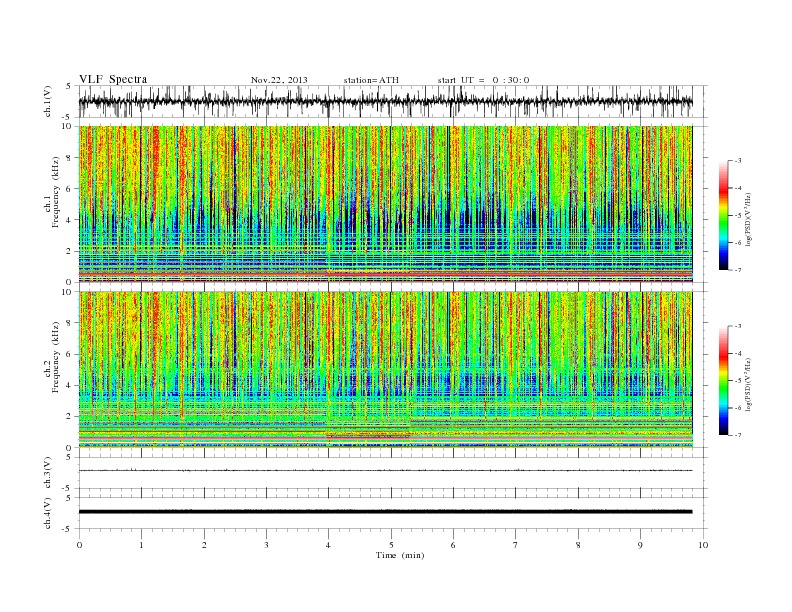Click the "ch.4(V)" axis label
The width and height of the screenshot is (792, 612).
pyautogui.click(x=48, y=513)
